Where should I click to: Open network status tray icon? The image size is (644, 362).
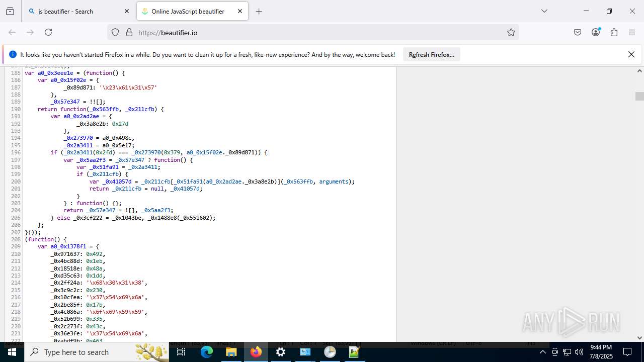pyautogui.click(x=567, y=352)
